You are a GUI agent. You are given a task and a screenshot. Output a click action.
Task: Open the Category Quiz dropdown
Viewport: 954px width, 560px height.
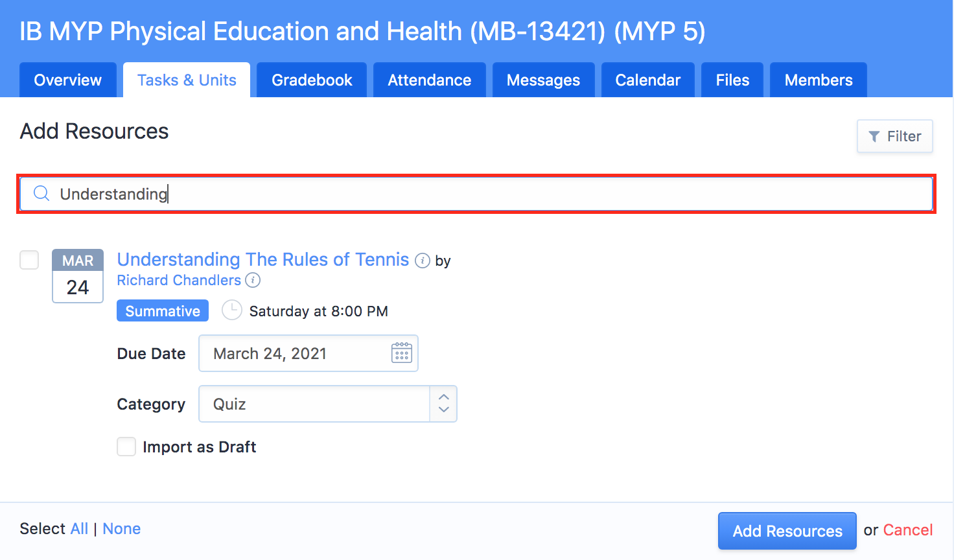(x=314, y=404)
